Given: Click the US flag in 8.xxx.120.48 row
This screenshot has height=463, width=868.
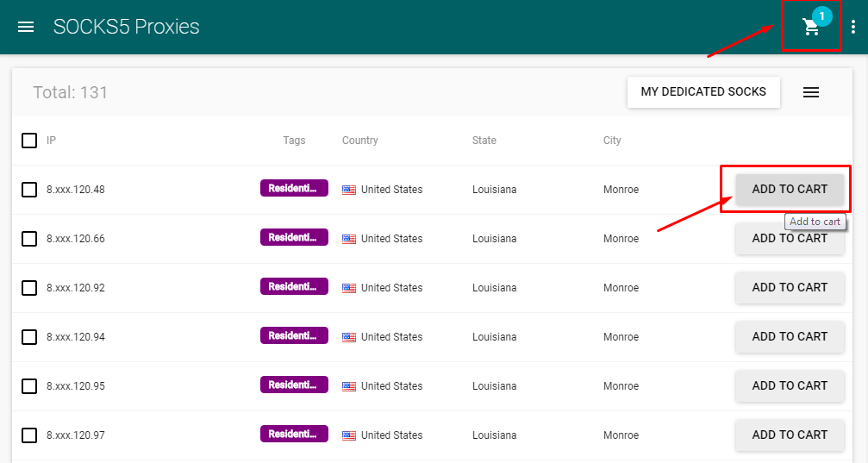Looking at the screenshot, I should [349, 190].
